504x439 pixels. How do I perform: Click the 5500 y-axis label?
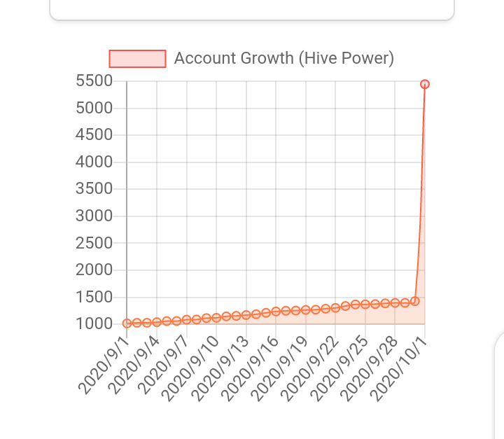tap(94, 81)
